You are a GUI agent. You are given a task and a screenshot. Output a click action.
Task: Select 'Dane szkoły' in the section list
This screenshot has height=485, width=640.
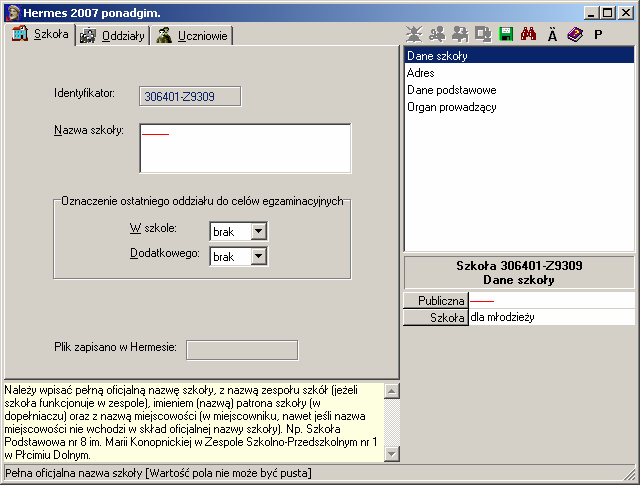519,56
